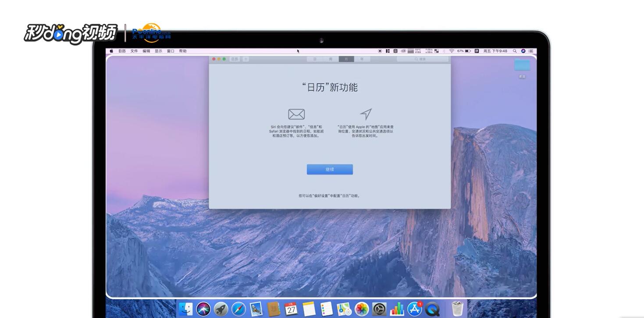
Task: Open Numbers chart icon in Dock
Action: pyautogui.click(x=397, y=309)
